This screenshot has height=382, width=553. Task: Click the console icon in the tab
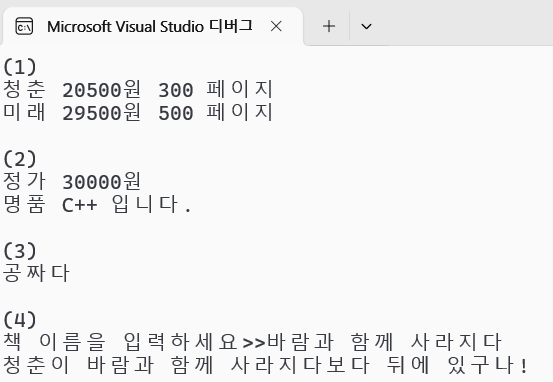[24, 26]
